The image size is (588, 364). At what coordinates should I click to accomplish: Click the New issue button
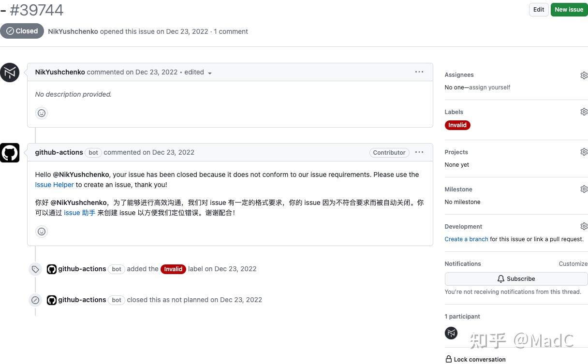pos(569,9)
